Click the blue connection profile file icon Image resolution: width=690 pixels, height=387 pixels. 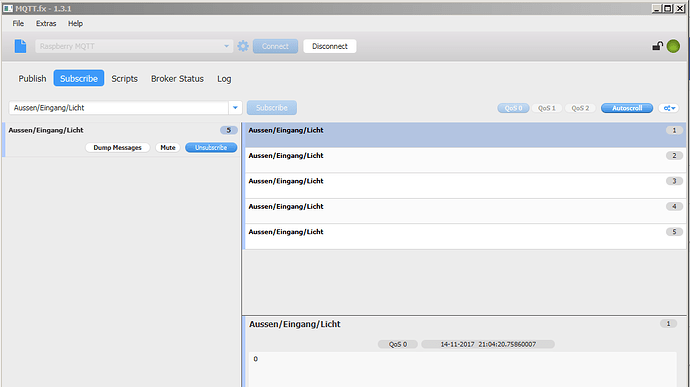(x=20, y=46)
